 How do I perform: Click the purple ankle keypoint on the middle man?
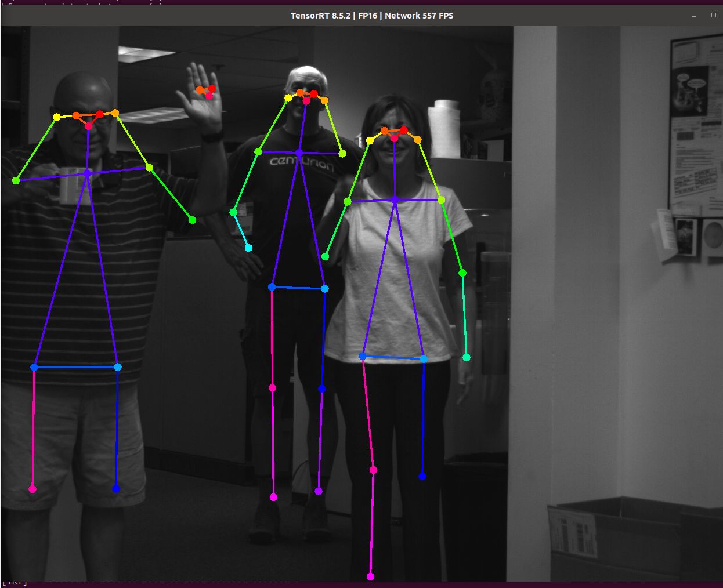pos(319,491)
